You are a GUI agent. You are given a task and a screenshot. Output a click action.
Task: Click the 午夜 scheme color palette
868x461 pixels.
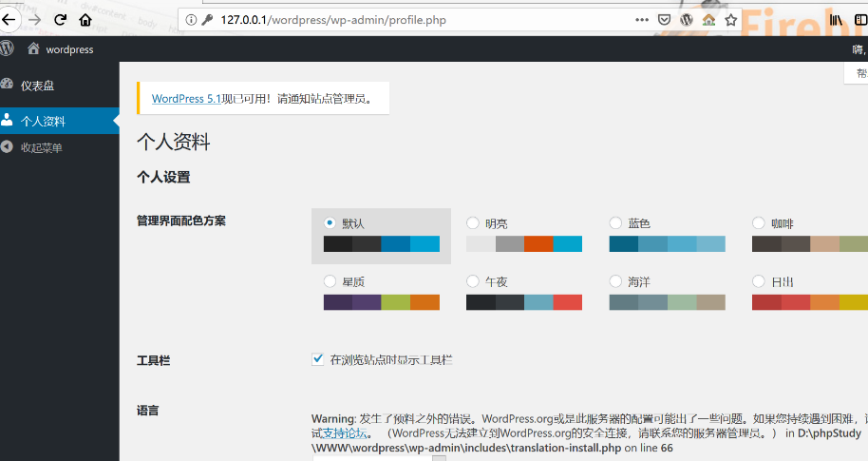pos(524,302)
